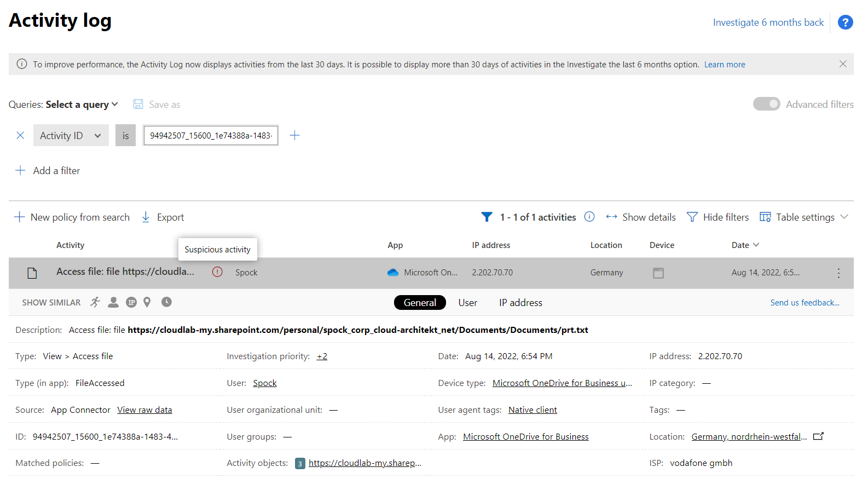Open the Microsoft OneDrive for Business app link

tap(526, 436)
